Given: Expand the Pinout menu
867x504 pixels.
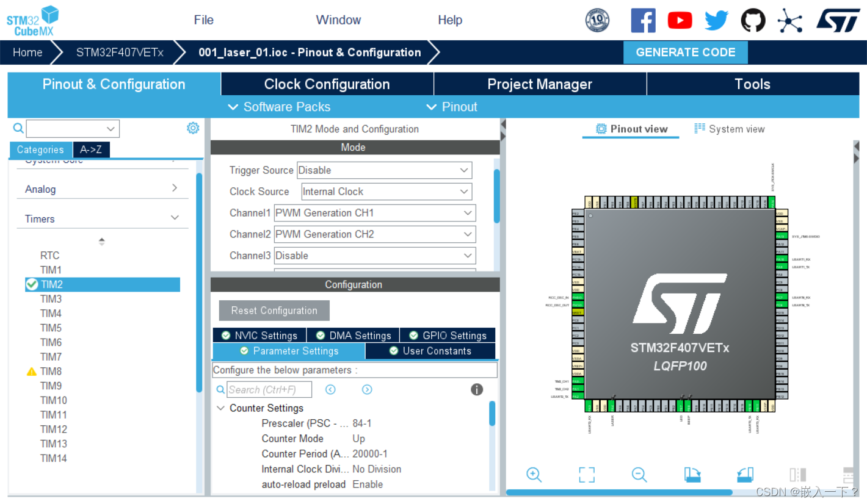Looking at the screenshot, I should point(452,107).
